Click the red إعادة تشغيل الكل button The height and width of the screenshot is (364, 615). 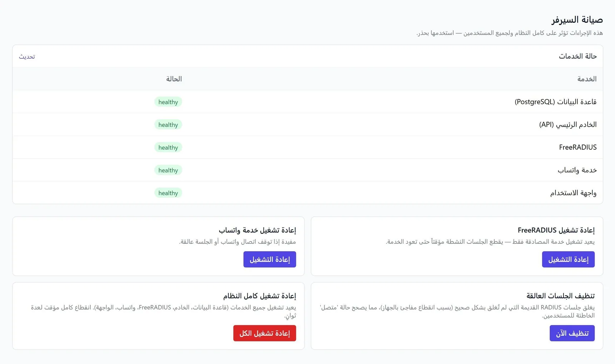click(x=264, y=333)
